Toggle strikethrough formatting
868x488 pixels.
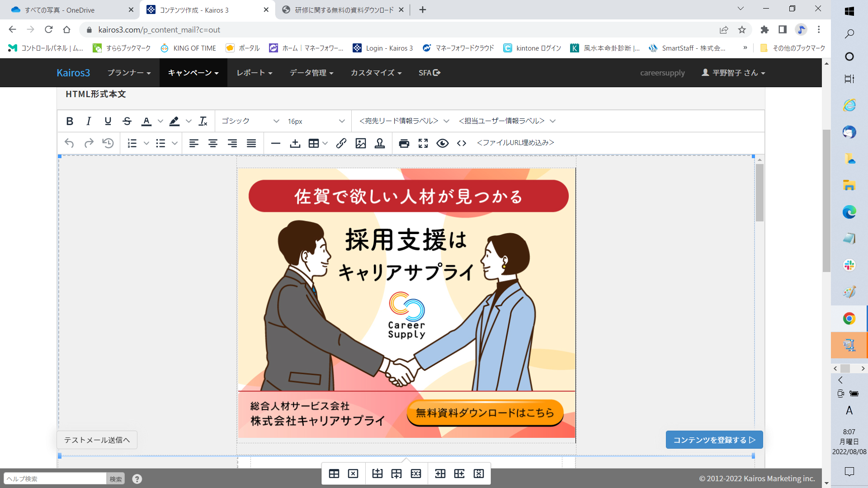[127, 121]
